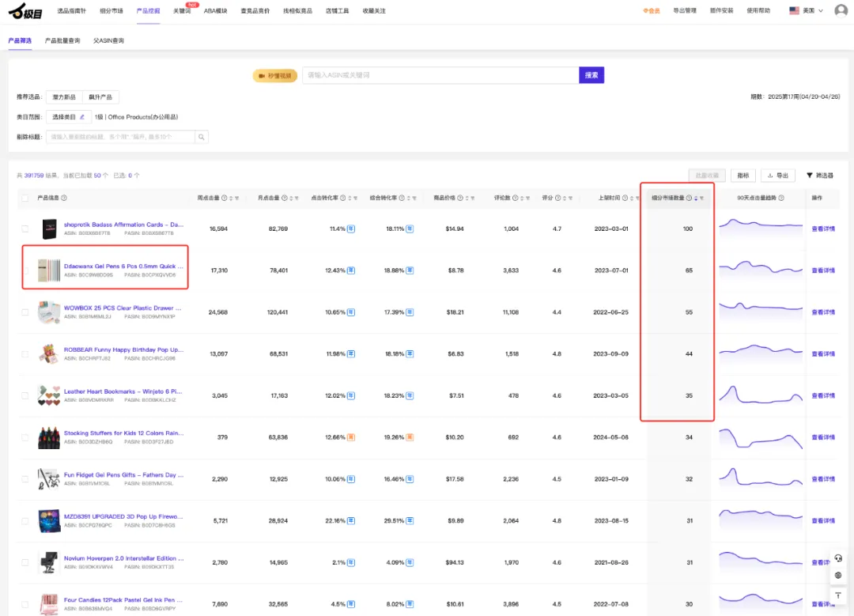Image resolution: width=854 pixels, height=616 pixels.
Task: Open the 选择类目 category picker
Action: click(x=67, y=117)
